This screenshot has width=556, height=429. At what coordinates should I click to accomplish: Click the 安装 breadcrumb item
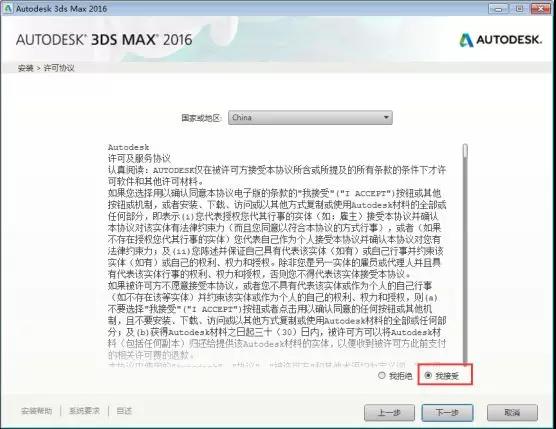25,68
